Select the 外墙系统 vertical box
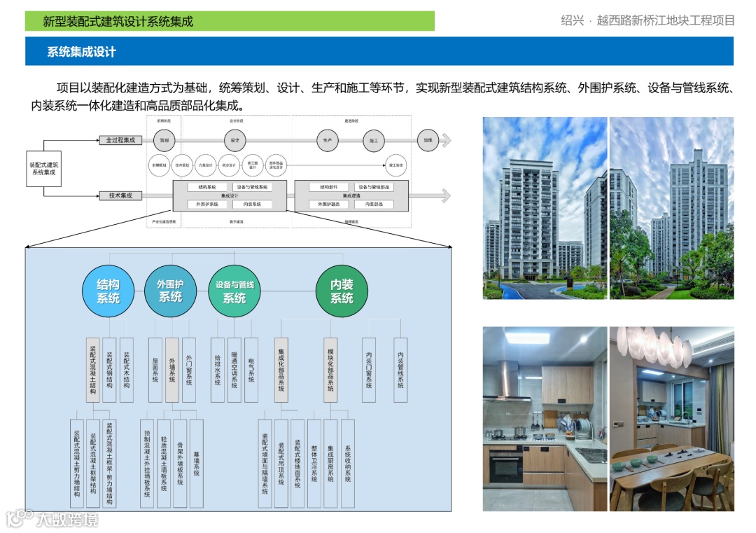The width and height of the screenshot is (756, 533). coord(172,370)
